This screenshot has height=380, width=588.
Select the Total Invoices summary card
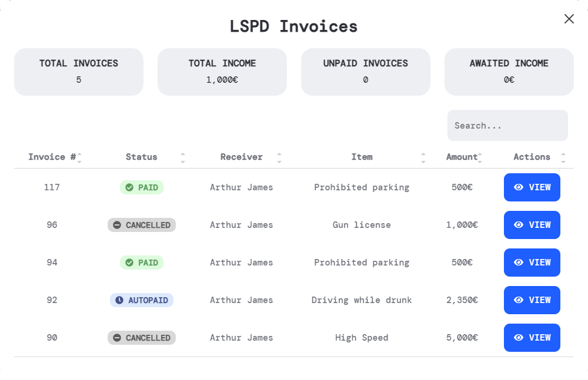pyautogui.click(x=79, y=72)
